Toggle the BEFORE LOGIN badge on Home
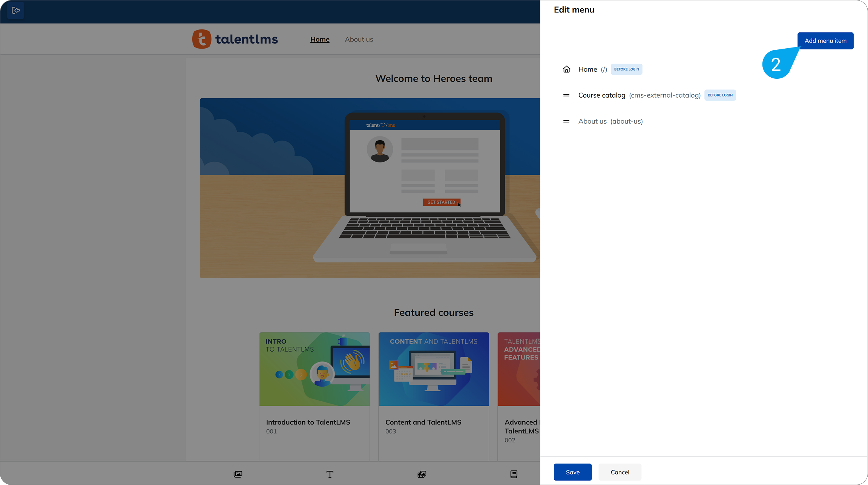 click(626, 69)
